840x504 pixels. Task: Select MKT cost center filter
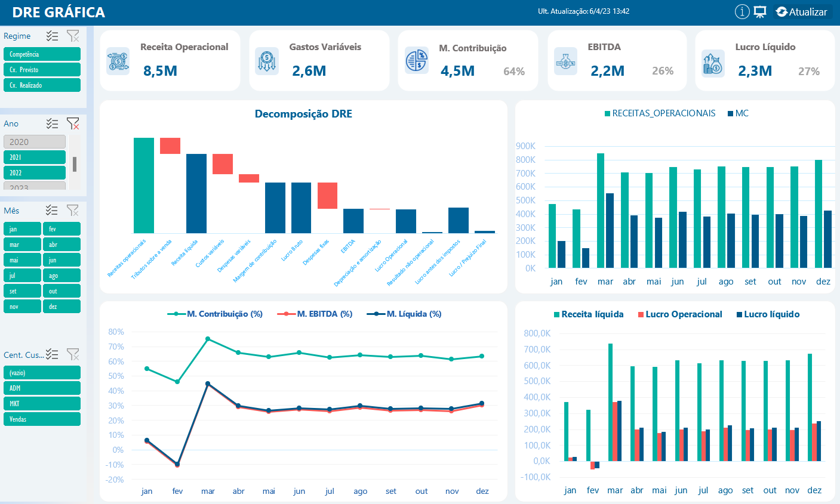[x=42, y=404]
